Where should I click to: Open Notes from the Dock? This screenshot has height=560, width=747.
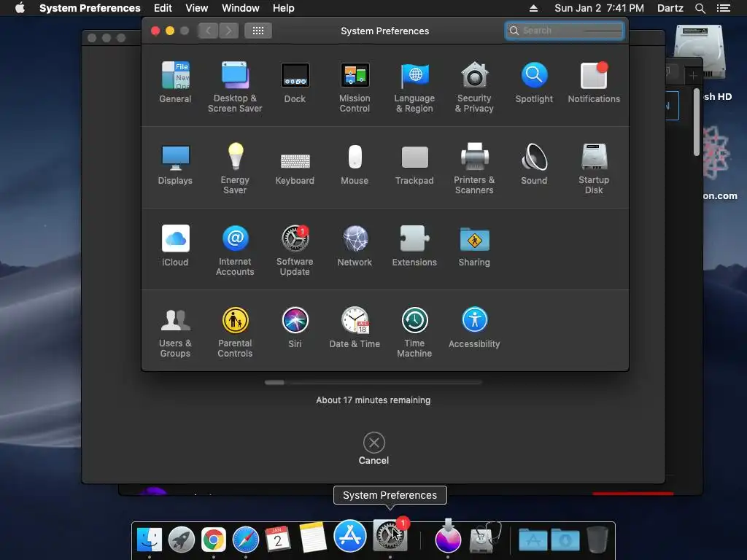click(x=313, y=537)
